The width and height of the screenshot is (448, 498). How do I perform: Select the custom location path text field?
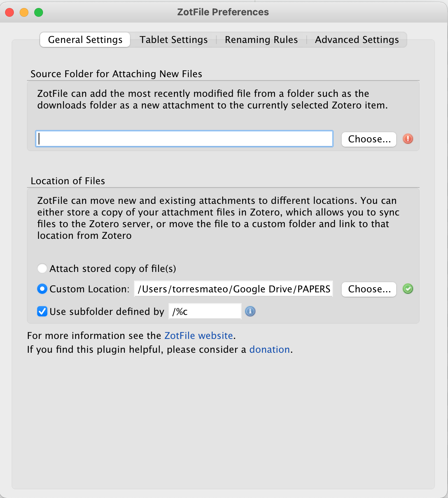click(x=233, y=289)
